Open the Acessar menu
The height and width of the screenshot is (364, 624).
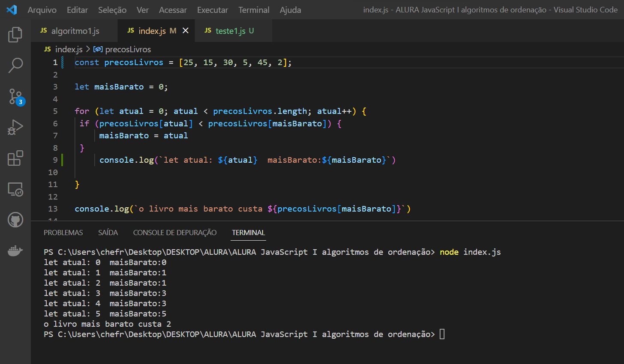(x=173, y=10)
